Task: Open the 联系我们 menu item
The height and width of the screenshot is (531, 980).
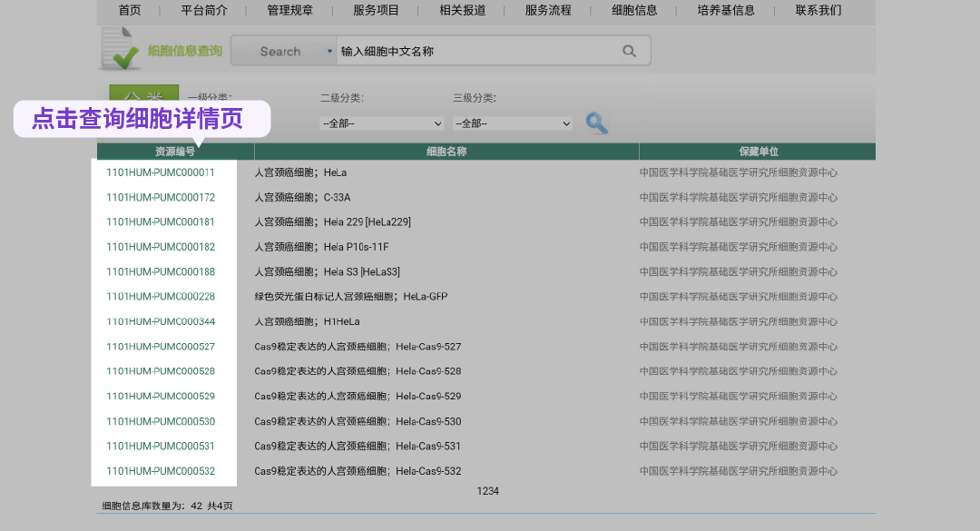Action: pos(818,10)
